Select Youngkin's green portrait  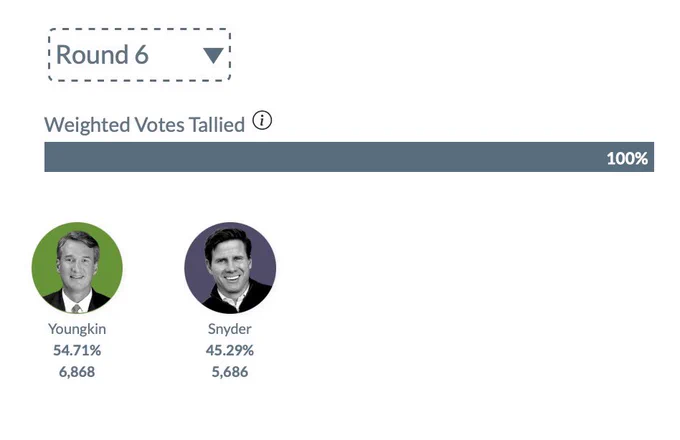pyautogui.click(x=77, y=268)
